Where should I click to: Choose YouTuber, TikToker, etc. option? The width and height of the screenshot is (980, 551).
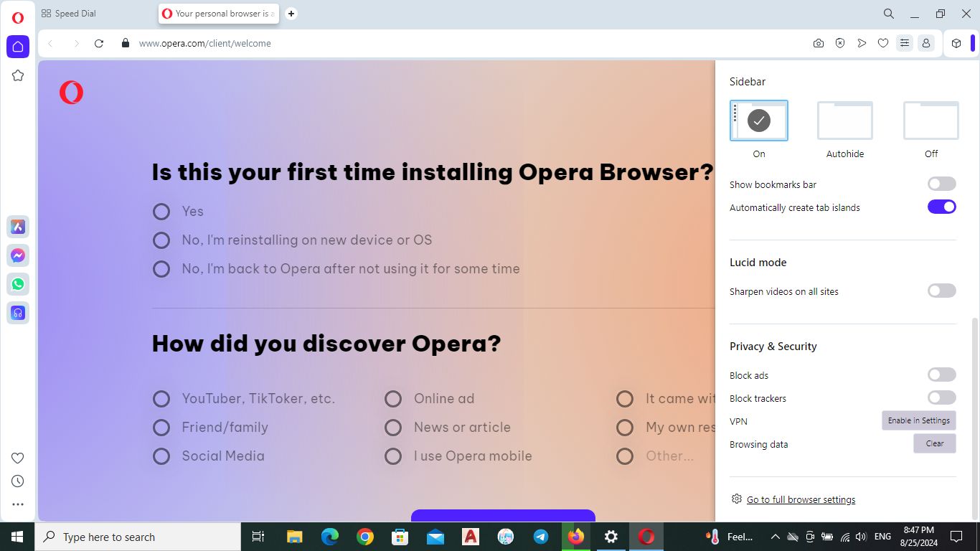click(161, 399)
